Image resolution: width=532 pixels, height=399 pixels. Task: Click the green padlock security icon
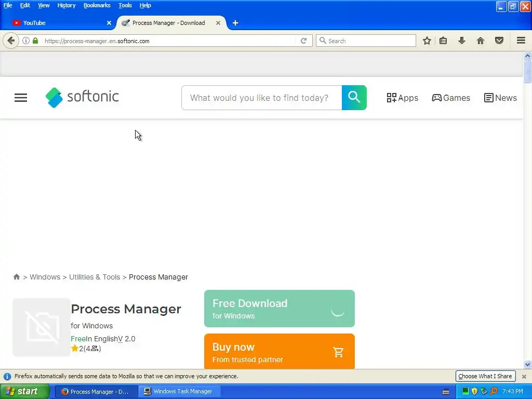pyautogui.click(x=35, y=41)
